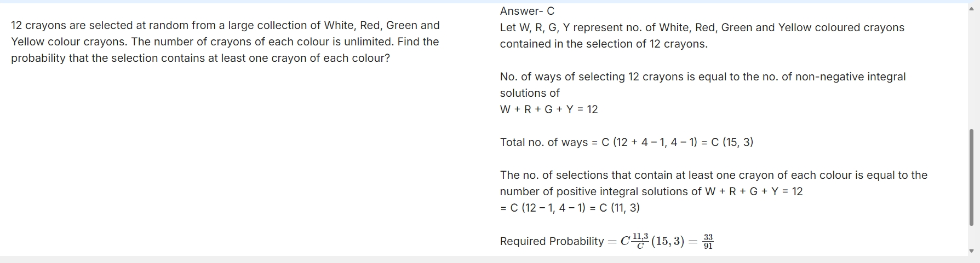Click the line 'probability that the selection contains'
This screenshot has height=263, width=980.
point(200,58)
